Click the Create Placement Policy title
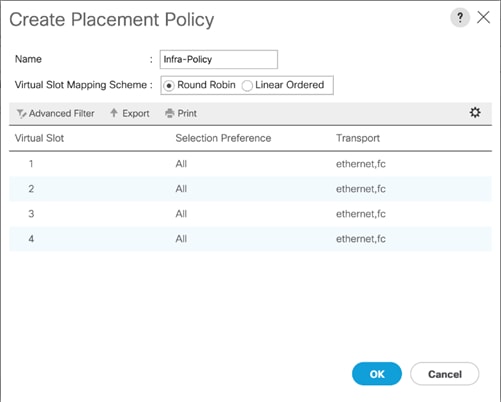 [112, 20]
